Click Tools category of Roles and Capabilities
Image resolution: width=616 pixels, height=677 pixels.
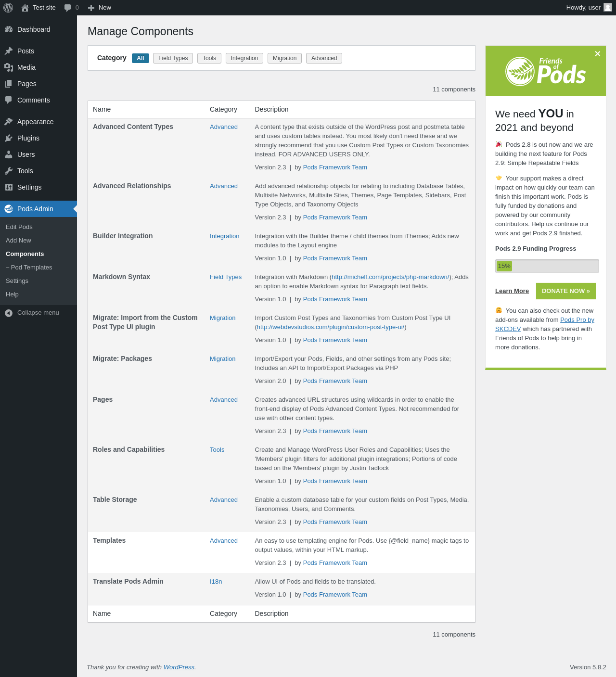pos(217,450)
